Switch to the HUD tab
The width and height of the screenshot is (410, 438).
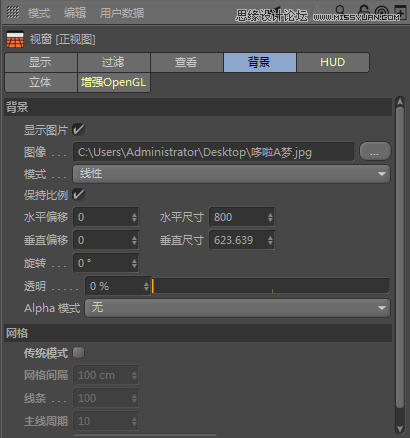[x=333, y=62]
